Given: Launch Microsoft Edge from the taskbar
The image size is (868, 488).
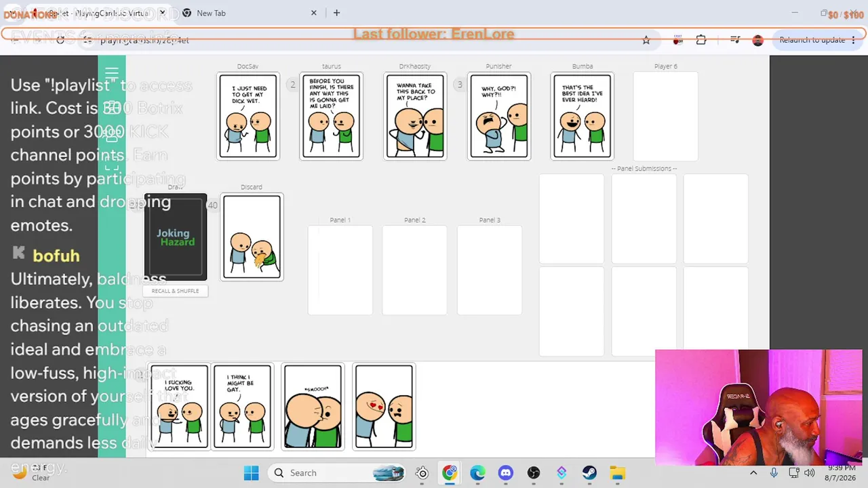Looking at the screenshot, I should (x=477, y=473).
